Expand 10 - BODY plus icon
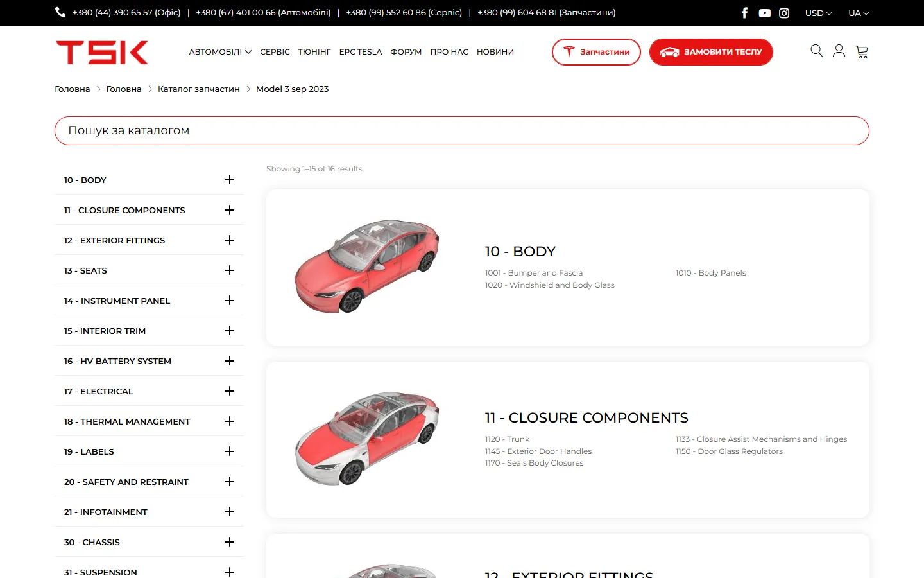The height and width of the screenshot is (578, 924). [229, 180]
